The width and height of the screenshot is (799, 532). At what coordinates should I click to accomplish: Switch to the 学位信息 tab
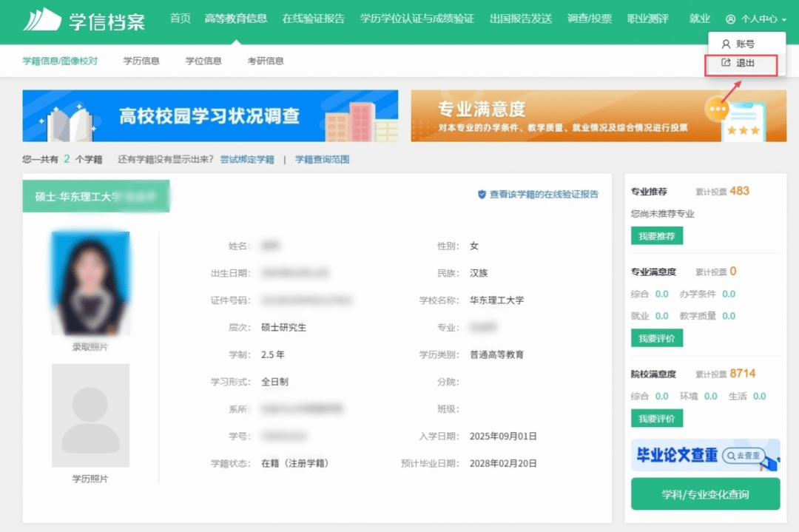[x=203, y=61]
